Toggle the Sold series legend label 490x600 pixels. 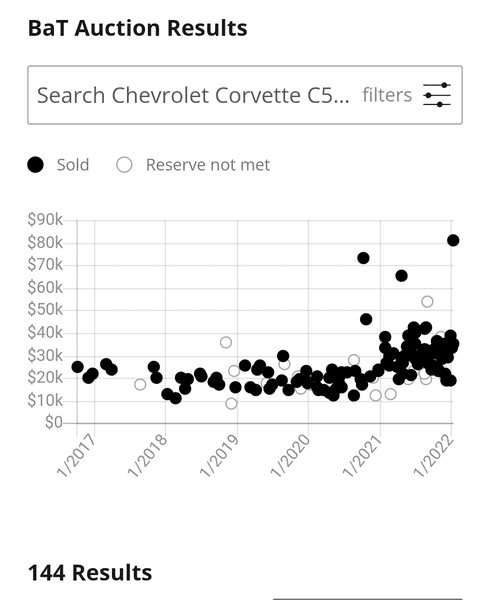click(x=73, y=165)
